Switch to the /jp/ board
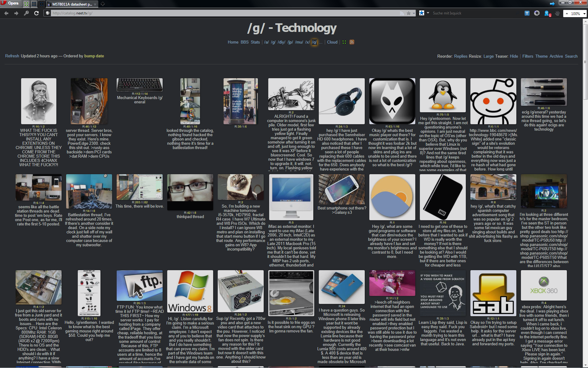Image resolution: width=588 pixels, height=368 pixels. click(290, 42)
